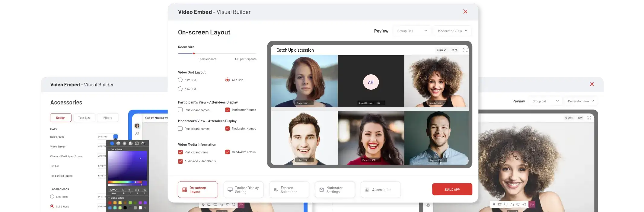Screen dimensions: 644x212
Task: Click camera status icon beside Amjad Hussain
Action: click(x=378, y=103)
